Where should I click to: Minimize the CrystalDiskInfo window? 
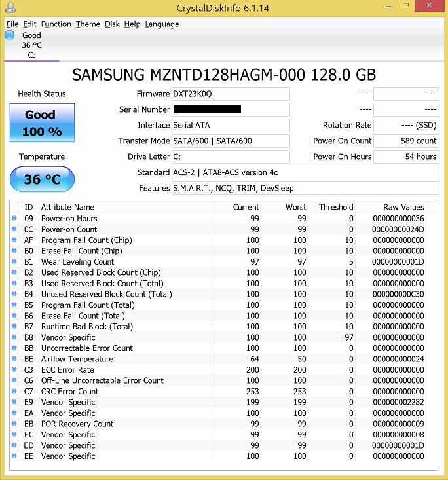click(388, 6)
